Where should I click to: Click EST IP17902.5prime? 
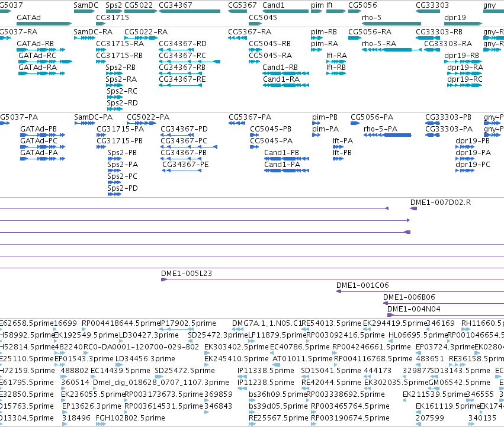click(x=176, y=329)
